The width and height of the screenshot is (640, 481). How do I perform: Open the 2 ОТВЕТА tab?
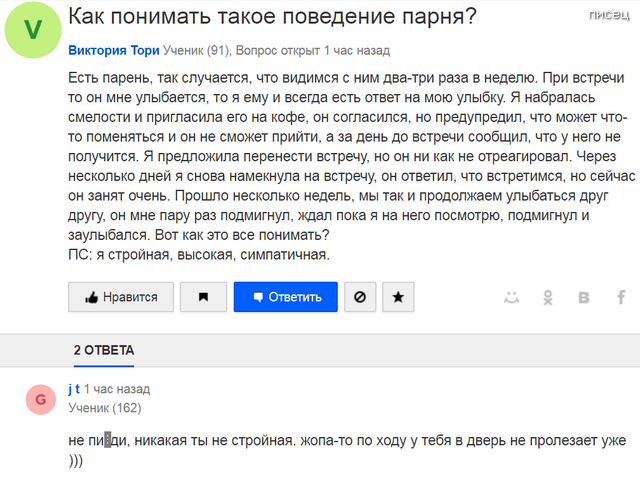coord(104,350)
